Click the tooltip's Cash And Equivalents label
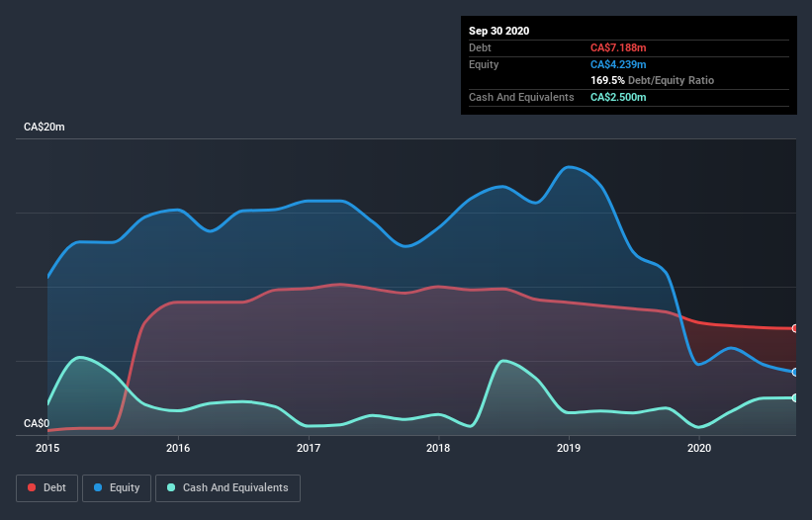The image size is (812, 520). click(521, 97)
